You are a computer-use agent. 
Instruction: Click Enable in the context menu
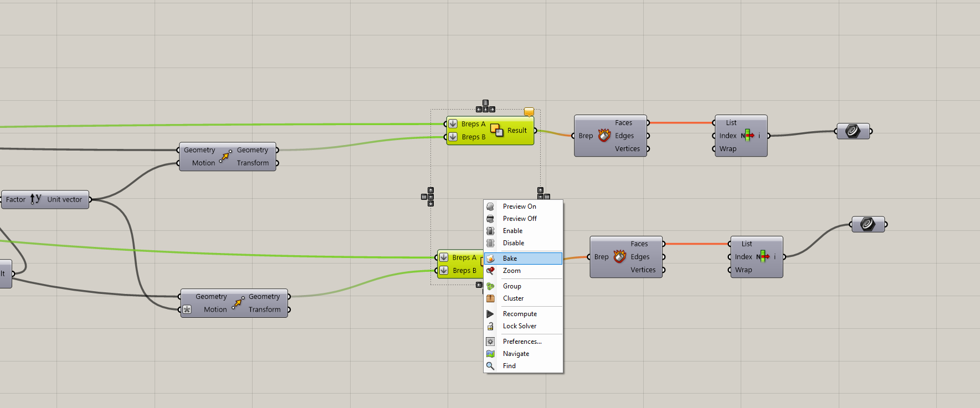pos(523,231)
